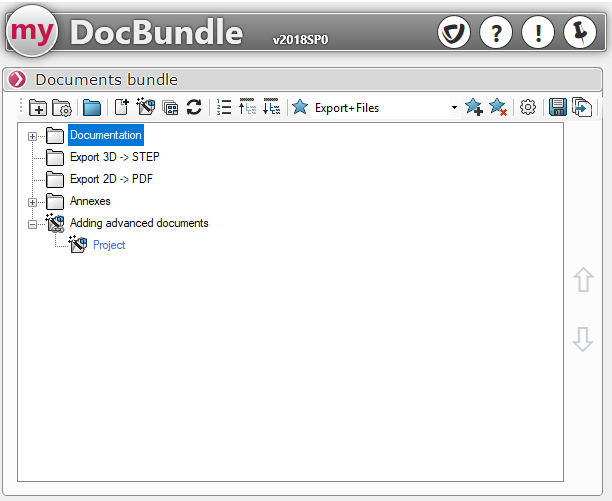Viewport: 612px width, 501px height.
Task: Select the Project tree item
Action: tap(108, 245)
